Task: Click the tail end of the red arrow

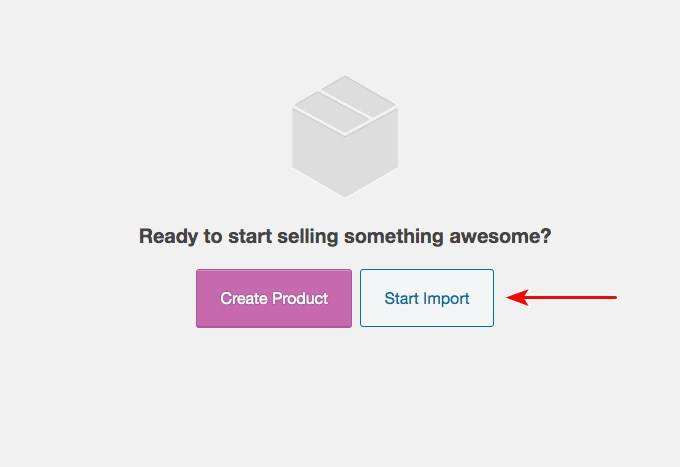Action: (614, 297)
